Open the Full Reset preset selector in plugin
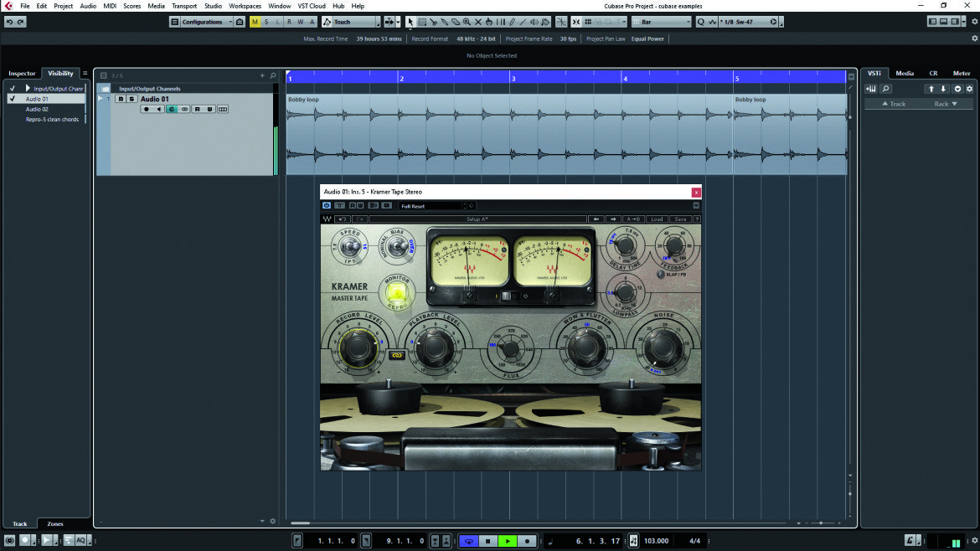The height and width of the screenshot is (551, 980). tap(432, 205)
